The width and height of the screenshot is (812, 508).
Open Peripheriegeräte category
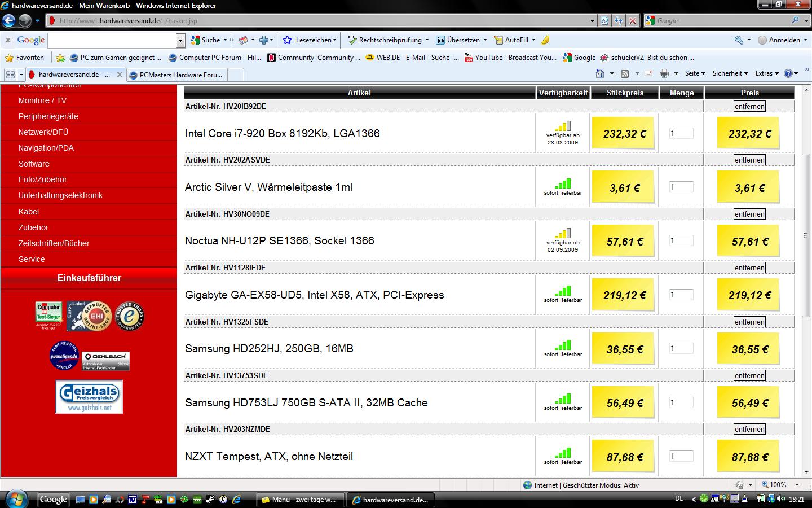pyautogui.click(x=48, y=116)
